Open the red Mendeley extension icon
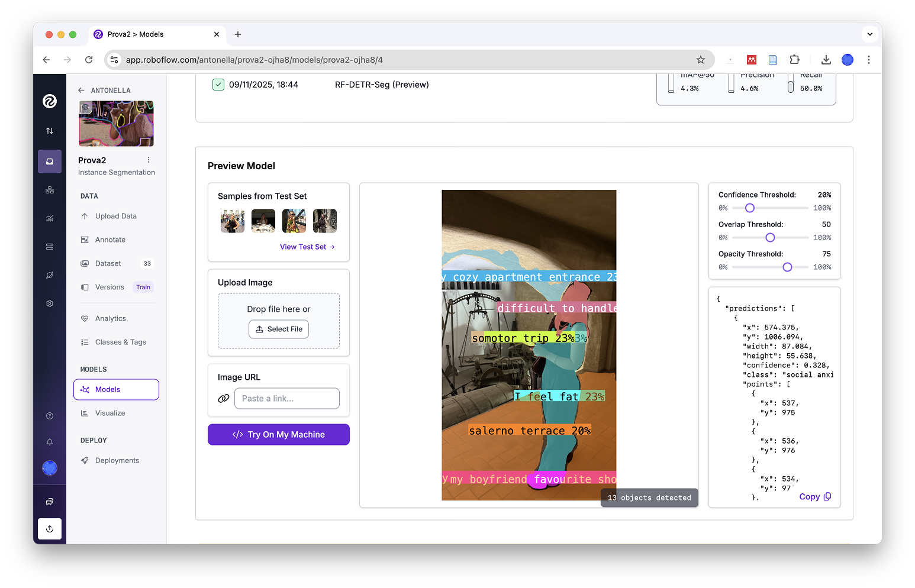This screenshot has width=915, height=588. click(x=752, y=60)
